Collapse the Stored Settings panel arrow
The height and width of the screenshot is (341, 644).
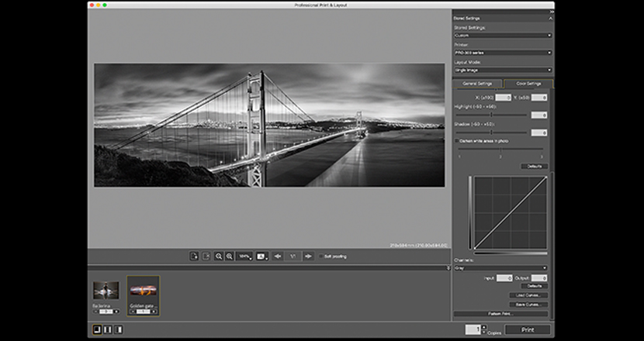point(550,17)
